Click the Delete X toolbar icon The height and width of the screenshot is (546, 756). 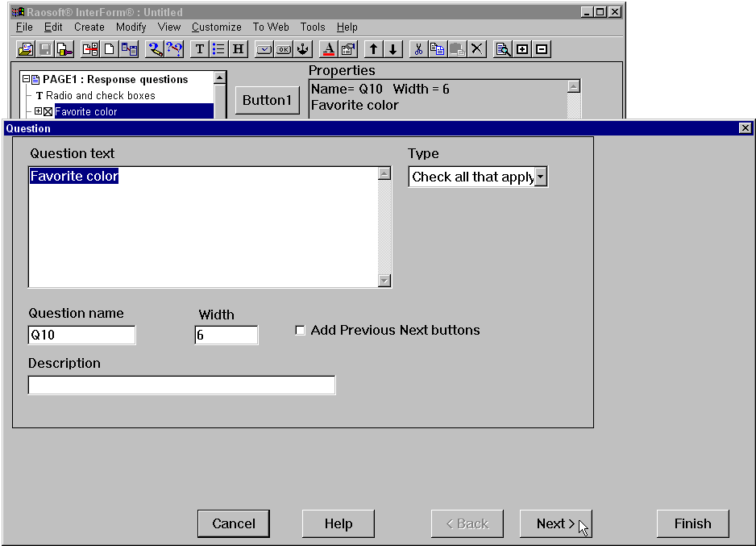477,49
